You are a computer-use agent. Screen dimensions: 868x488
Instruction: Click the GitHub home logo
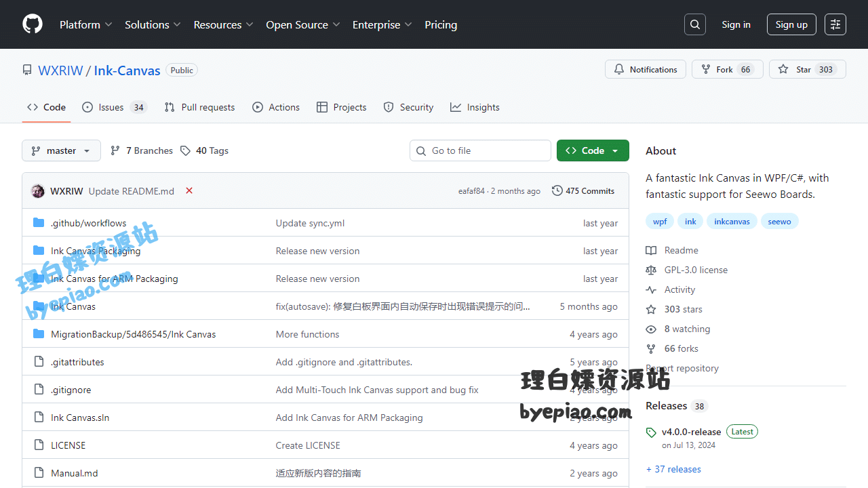32,24
